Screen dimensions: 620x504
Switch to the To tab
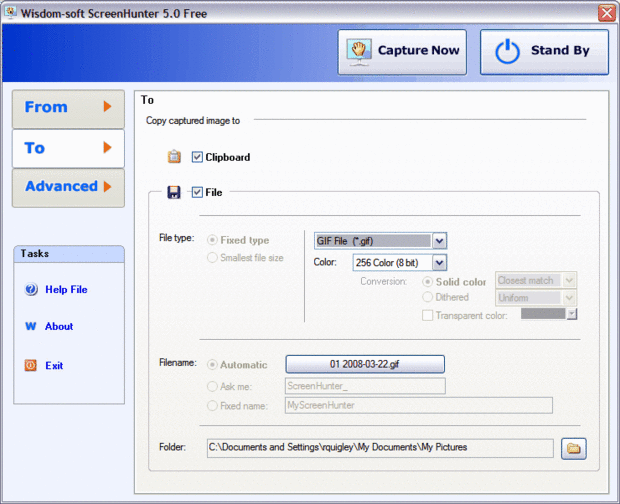[x=68, y=148]
